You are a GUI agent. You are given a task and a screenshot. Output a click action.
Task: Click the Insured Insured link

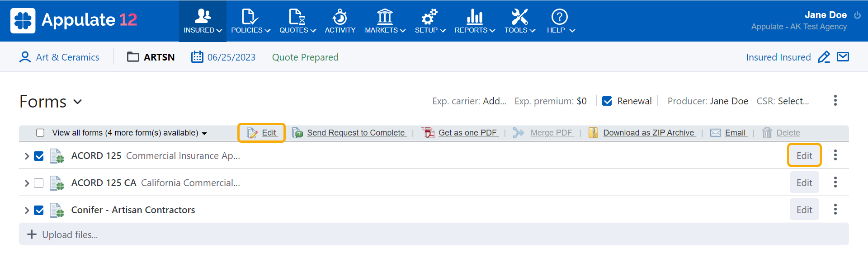click(778, 57)
